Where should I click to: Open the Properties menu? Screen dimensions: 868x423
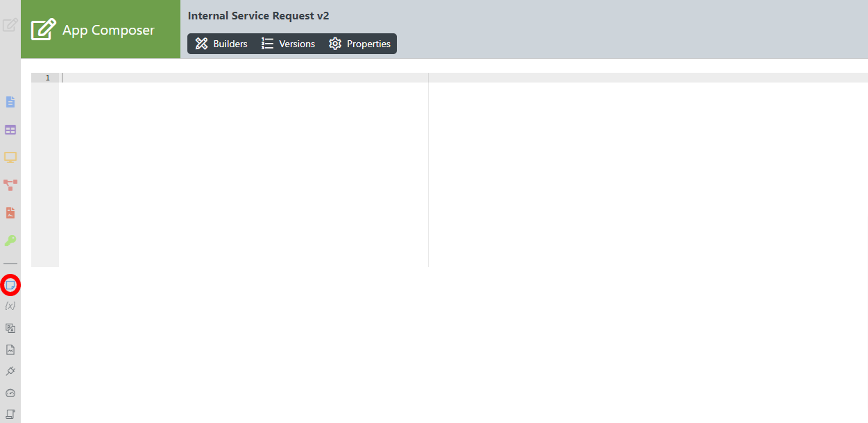point(359,44)
